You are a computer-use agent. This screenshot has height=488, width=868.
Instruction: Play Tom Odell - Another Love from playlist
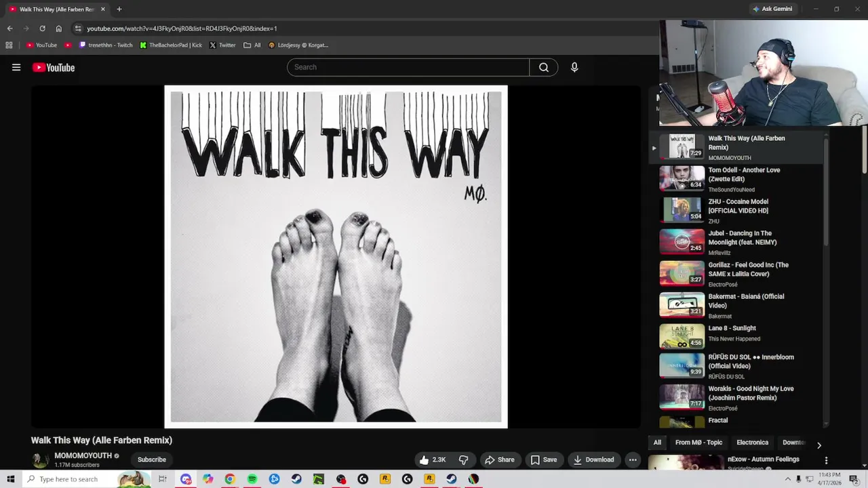[740, 179]
